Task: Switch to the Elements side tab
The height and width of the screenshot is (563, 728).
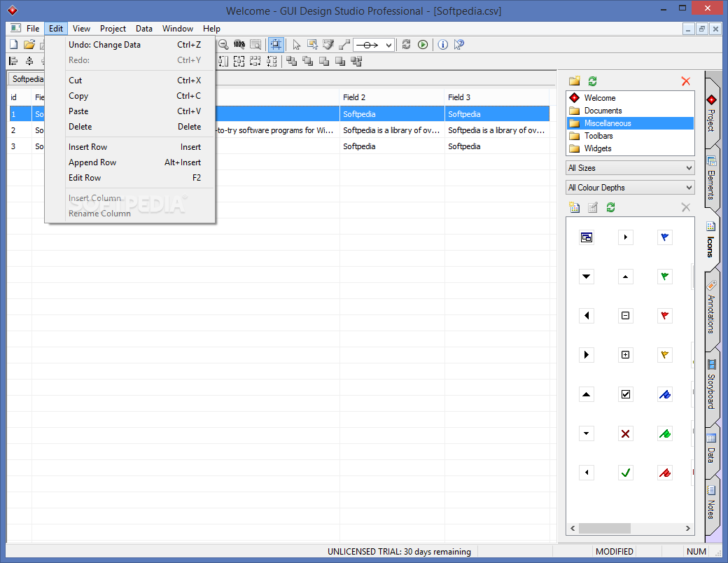Action: [711, 179]
